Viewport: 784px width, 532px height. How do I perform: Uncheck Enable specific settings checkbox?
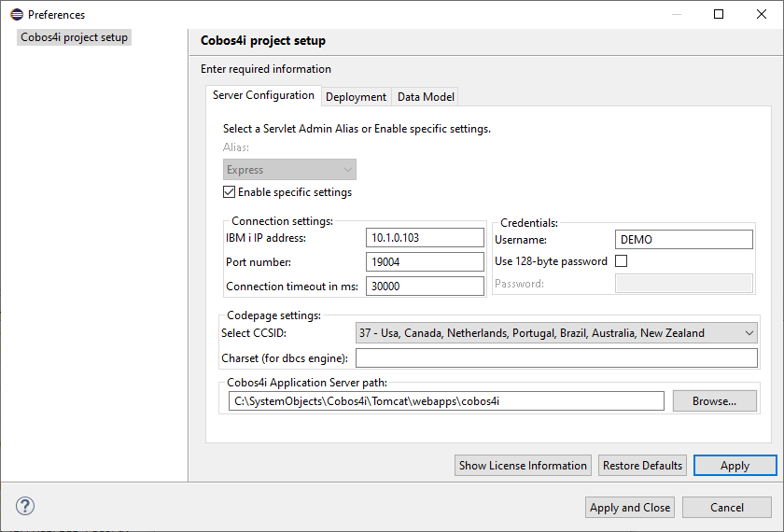229,192
